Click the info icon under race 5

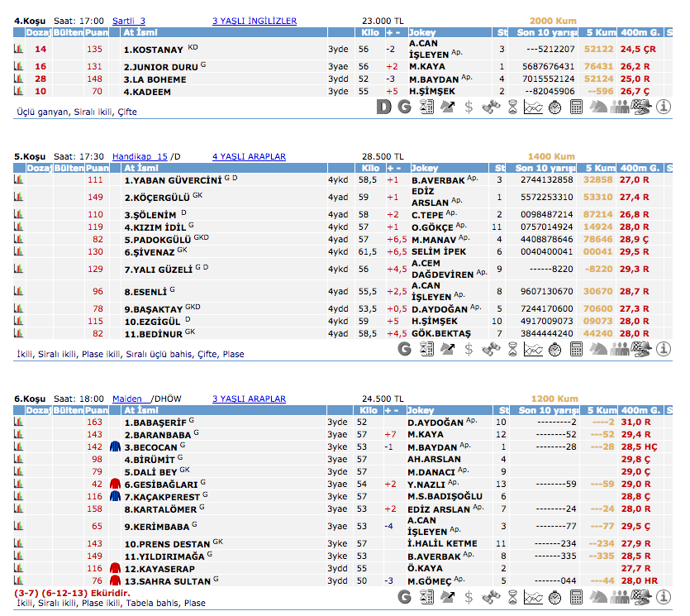tap(663, 349)
